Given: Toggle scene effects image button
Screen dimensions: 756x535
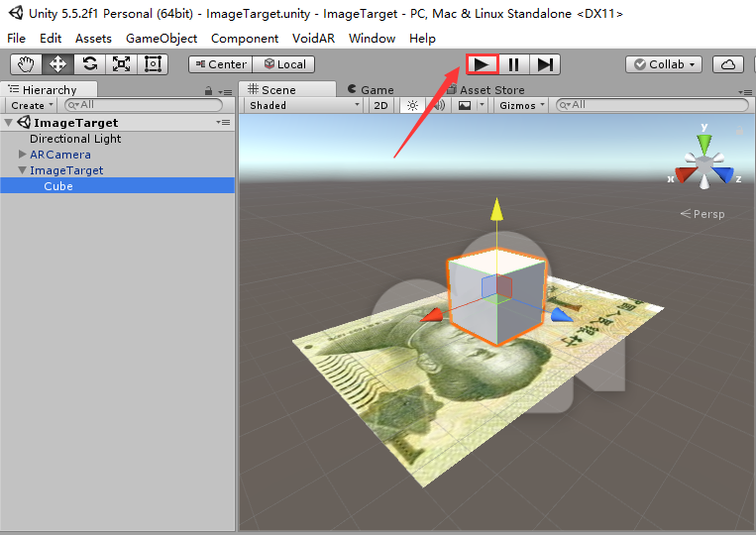Looking at the screenshot, I should 465,105.
